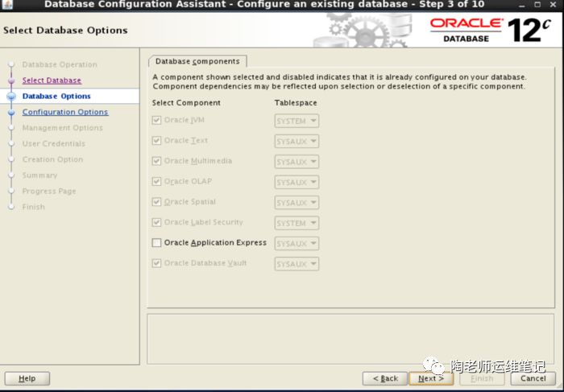The height and width of the screenshot is (392, 564).
Task: Click the Back button
Action: [384, 378]
